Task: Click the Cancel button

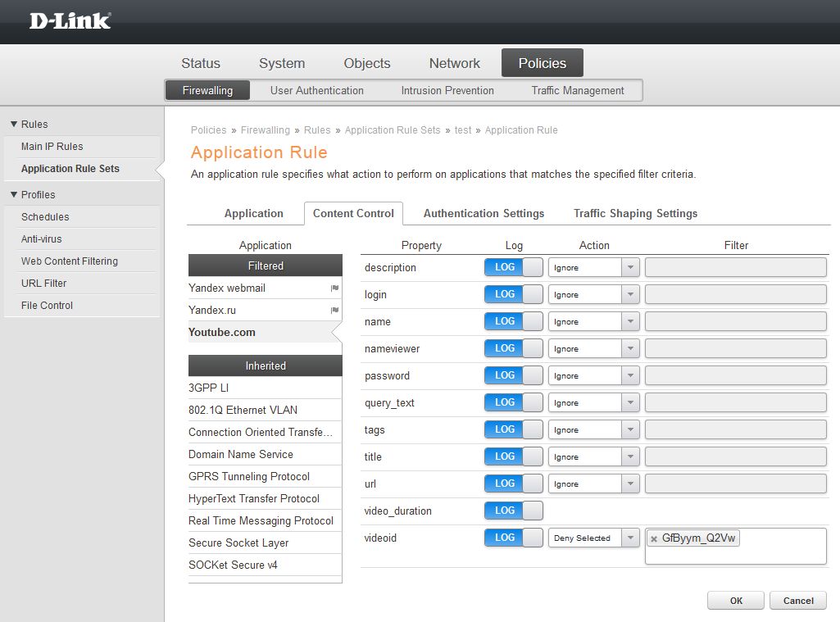Action: point(797,601)
